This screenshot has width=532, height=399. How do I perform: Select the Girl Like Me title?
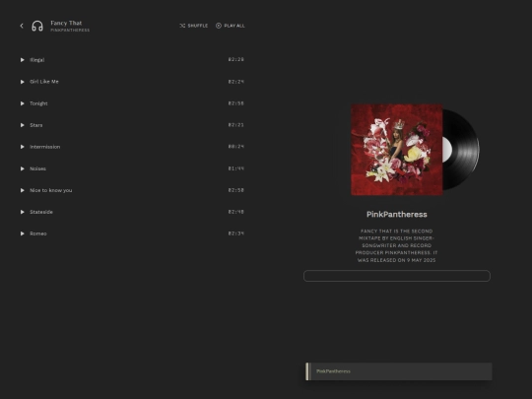pos(44,82)
